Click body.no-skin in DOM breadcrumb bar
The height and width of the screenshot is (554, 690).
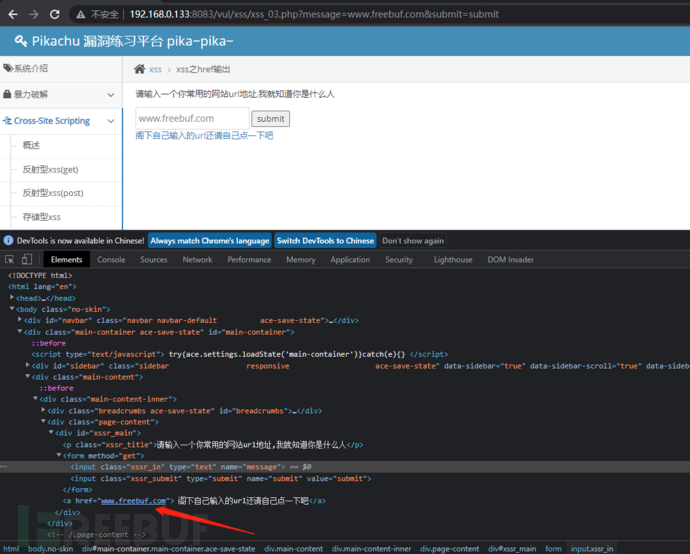tap(50, 549)
